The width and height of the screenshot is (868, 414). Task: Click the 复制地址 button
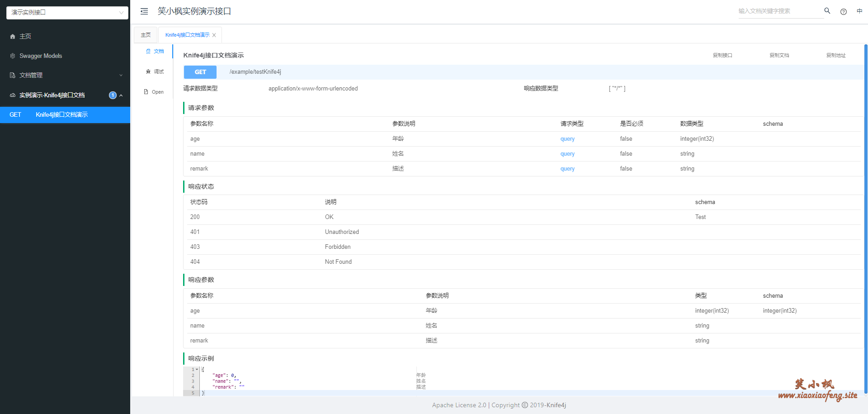(836, 56)
